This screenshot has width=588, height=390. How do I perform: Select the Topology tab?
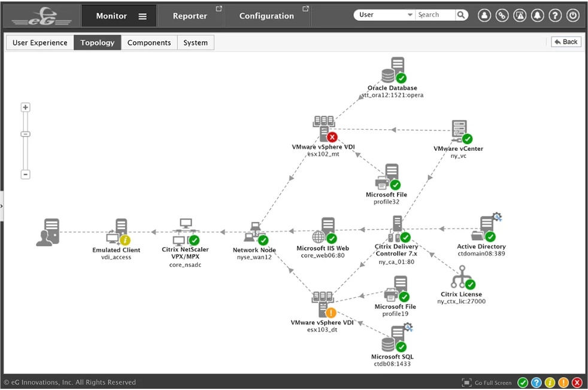tap(98, 42)
